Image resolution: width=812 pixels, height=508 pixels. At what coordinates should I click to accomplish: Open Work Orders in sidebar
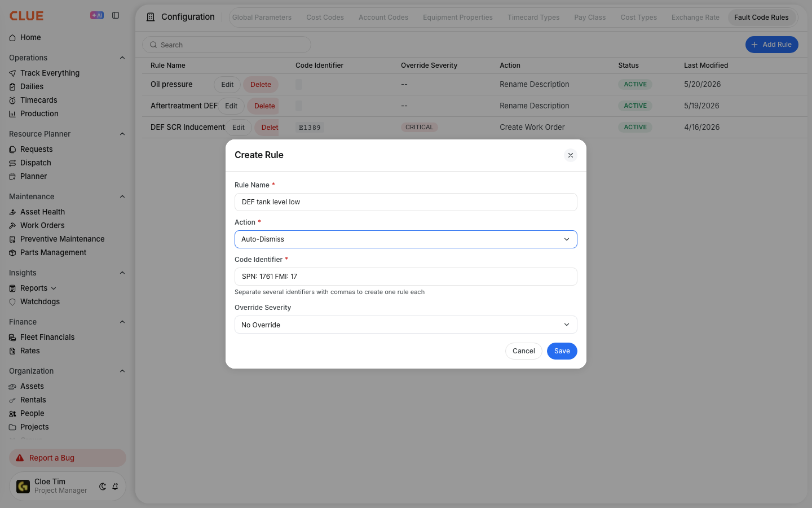pyautogui.click(x=42, y=225)
